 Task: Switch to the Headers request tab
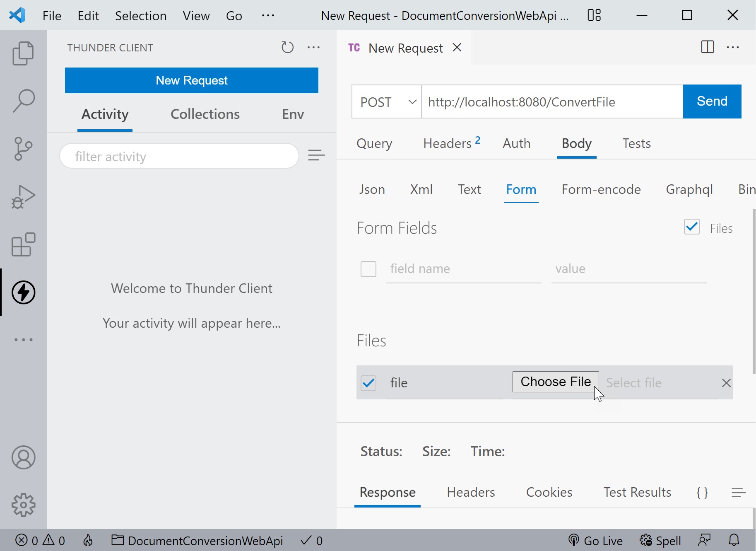pos(447,143)
